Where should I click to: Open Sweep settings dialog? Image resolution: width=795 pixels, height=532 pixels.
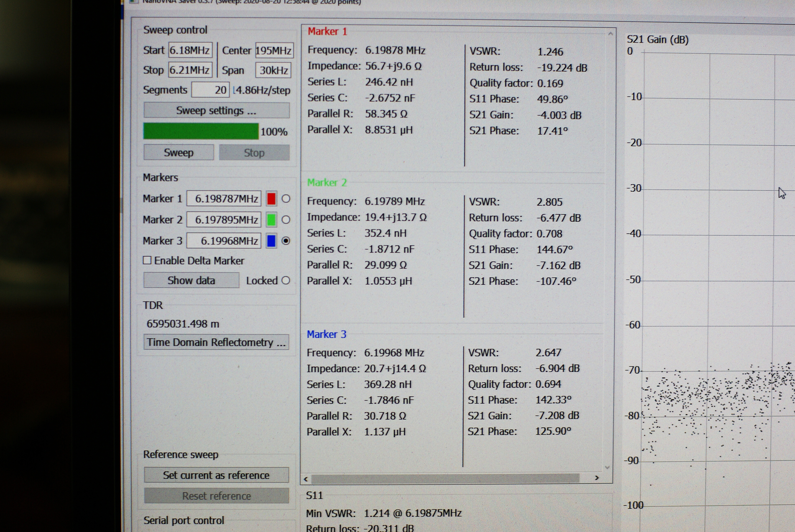tap(216, 111)
